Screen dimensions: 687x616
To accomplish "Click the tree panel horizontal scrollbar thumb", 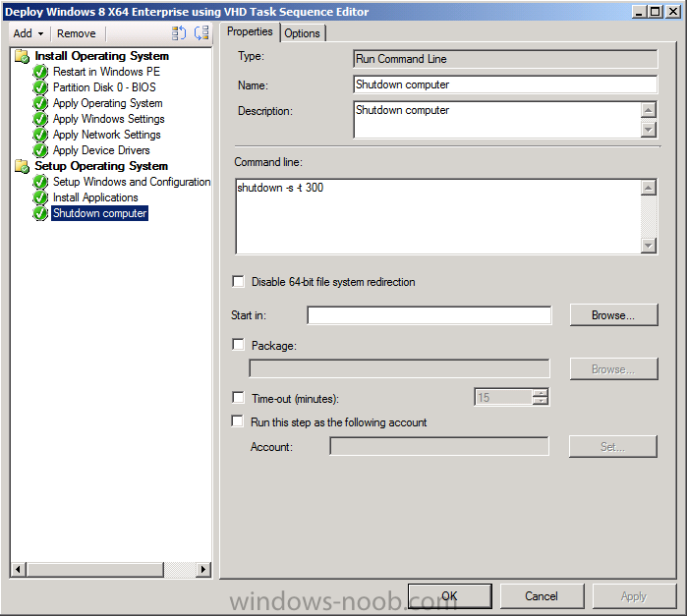I will tap(94, 570).
